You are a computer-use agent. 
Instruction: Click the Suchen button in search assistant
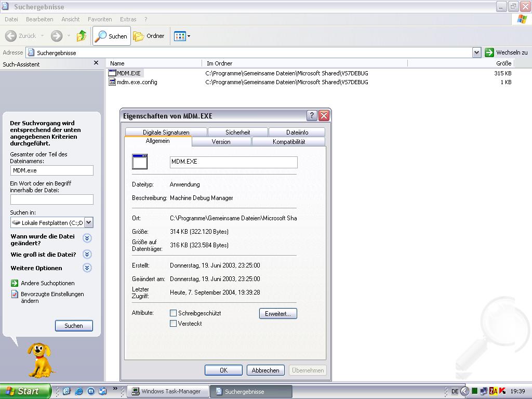click(x=74, y=326)
